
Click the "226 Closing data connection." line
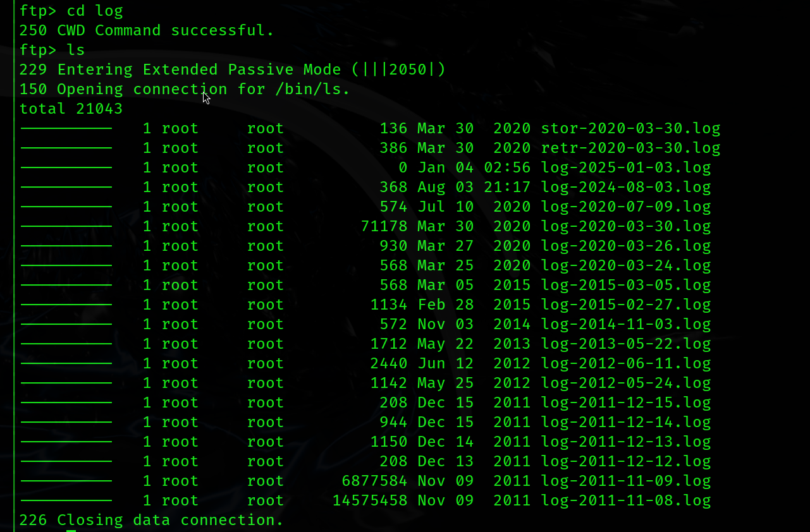[152, 520]
